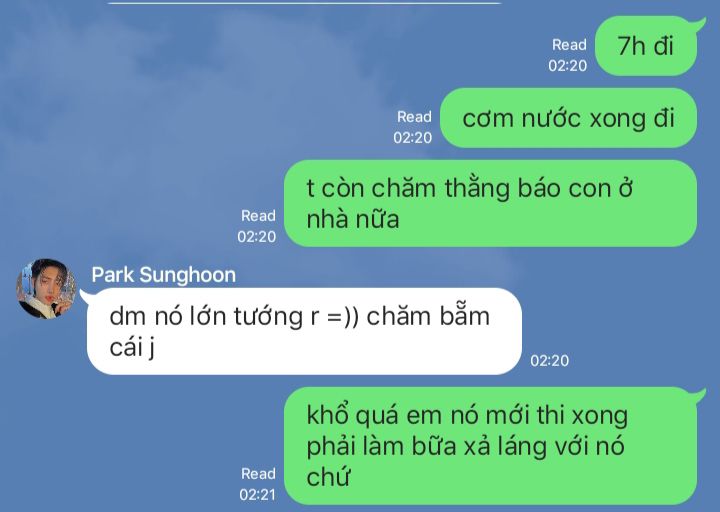
Task: Tap the 'khổ quá em nó mới thi xong' bubble
Action: [490, 446]
